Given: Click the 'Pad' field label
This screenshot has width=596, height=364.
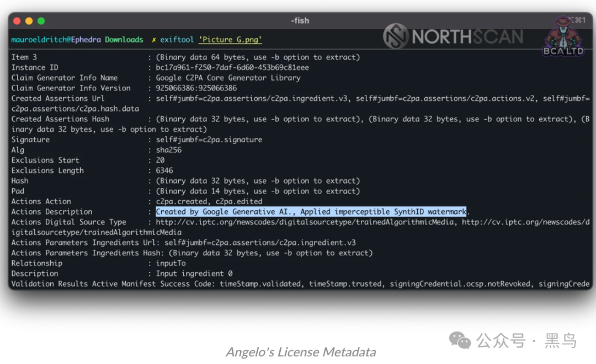Looking at the screenshot, I should pyautogui.click(x=18, y=191).
